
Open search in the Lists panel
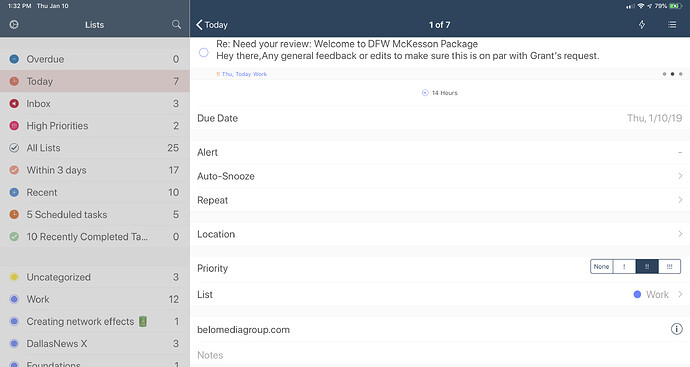[176, 25]
